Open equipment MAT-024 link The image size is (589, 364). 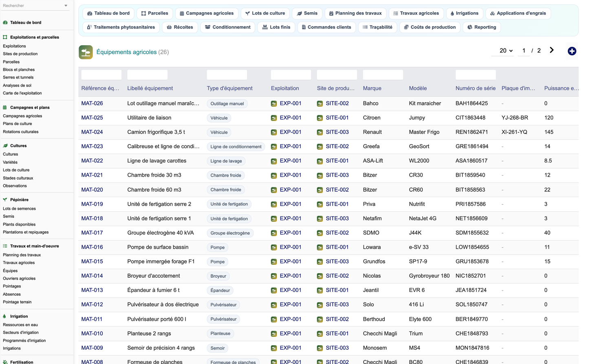pyautogui.click(x=92, y=132)
